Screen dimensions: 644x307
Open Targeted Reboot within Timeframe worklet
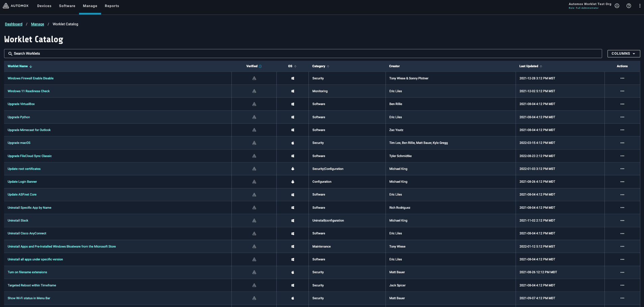(32, 285)
